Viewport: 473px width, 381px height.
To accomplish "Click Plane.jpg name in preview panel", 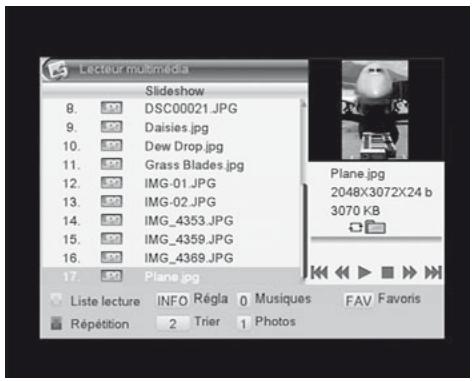I will (x=357, y=174).
